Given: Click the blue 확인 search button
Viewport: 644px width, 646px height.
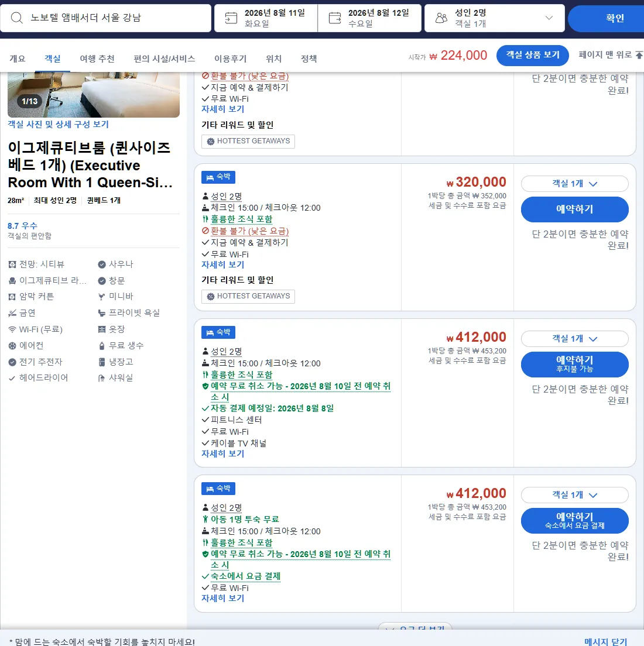Looking at the screenshot, I should (x=606, y=18).
